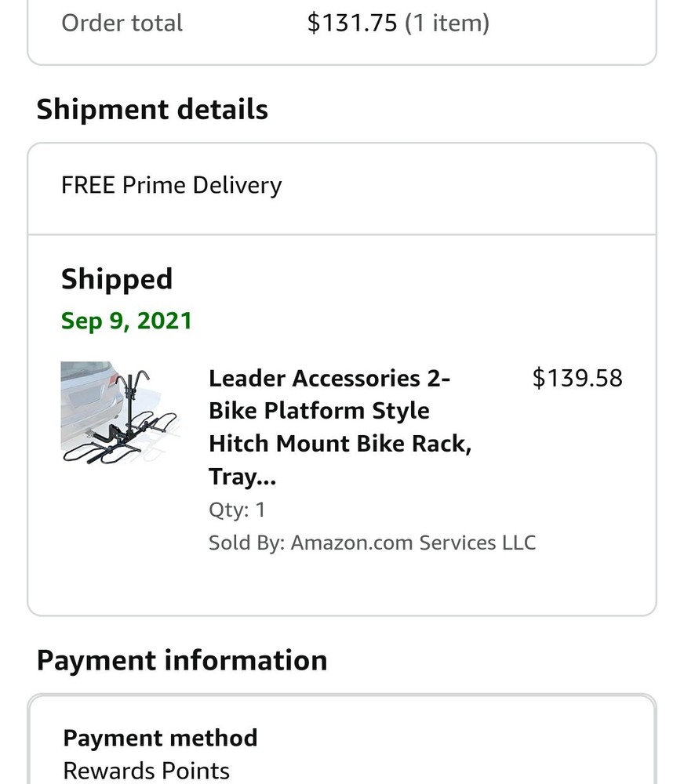Select the Rewards Points payment text
The width and height of the screenshot is (684, 784).
(146, 771)
